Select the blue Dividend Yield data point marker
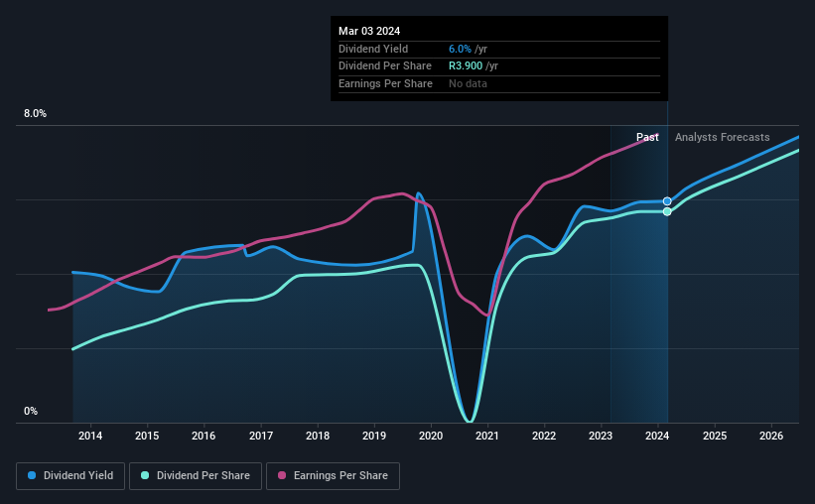This screenshot has height=504, width=815. 667,201
